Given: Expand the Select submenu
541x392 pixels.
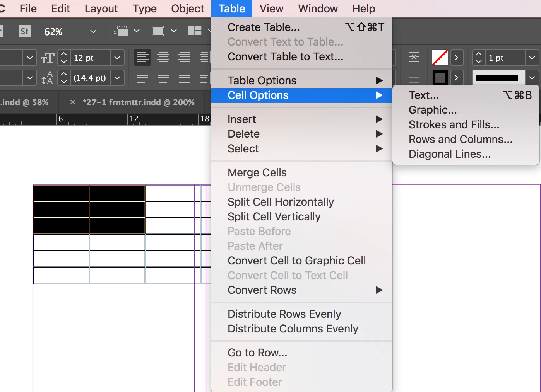Looking at the screenshot, I should pyautogui.click(x=302, y=148).
